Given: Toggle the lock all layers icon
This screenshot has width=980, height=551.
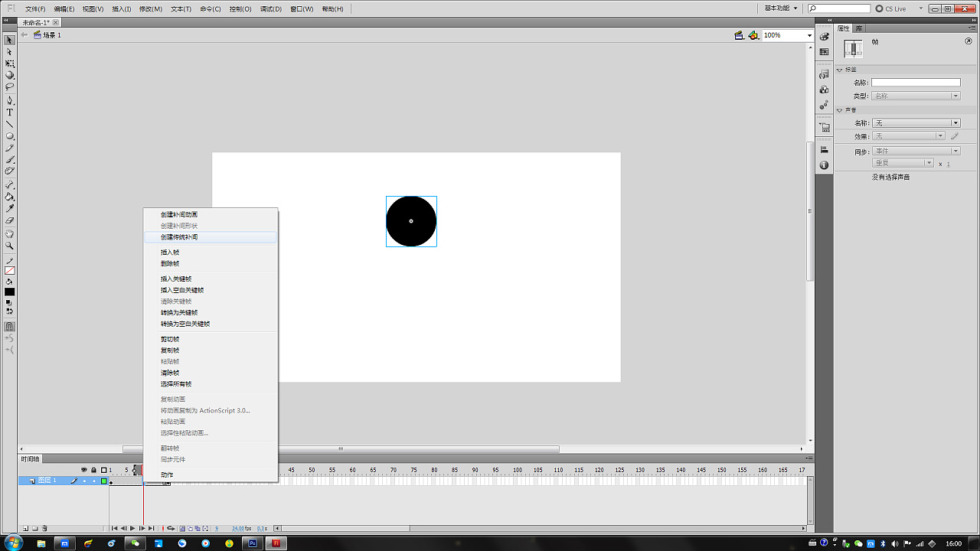Looking at the screenshot, I should click(93, 470).
